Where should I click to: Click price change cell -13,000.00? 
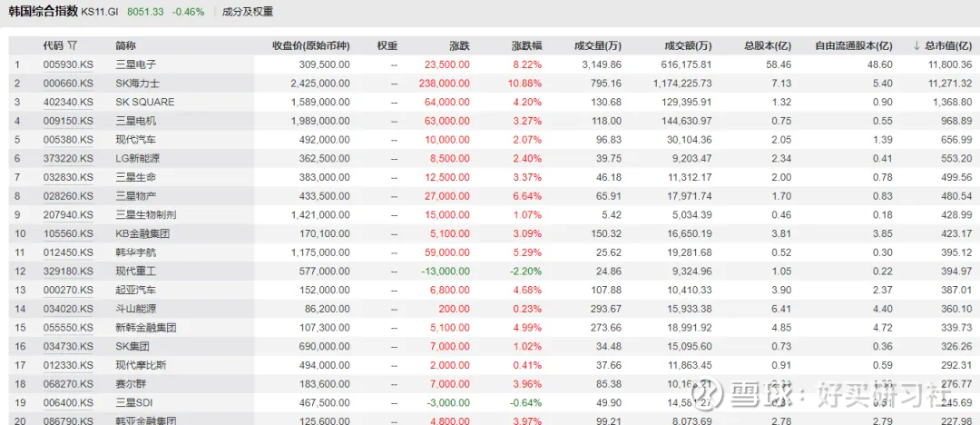click(444, 271)
